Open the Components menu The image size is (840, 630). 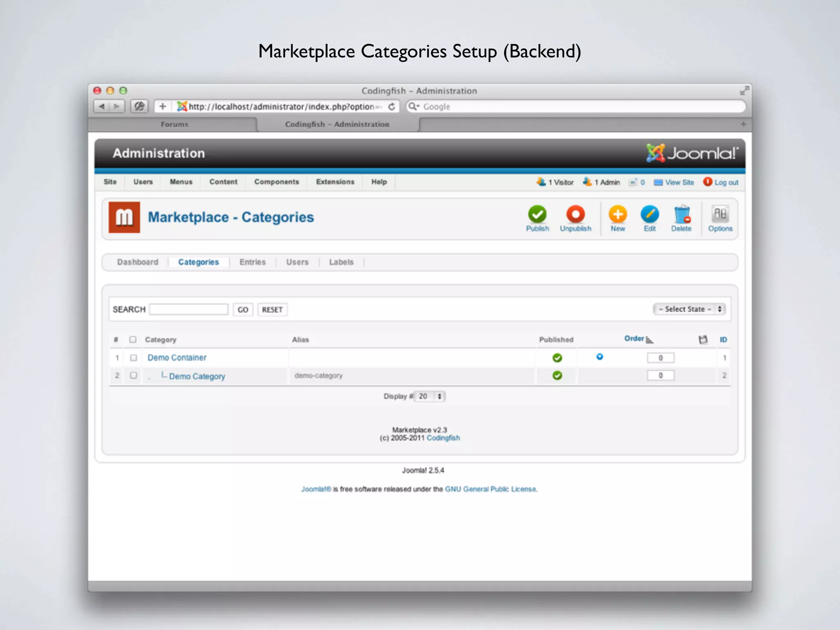276,182
